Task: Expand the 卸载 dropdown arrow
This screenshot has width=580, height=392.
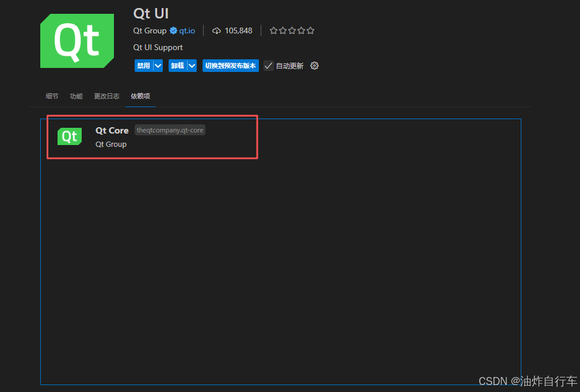Action: (192, 66)
